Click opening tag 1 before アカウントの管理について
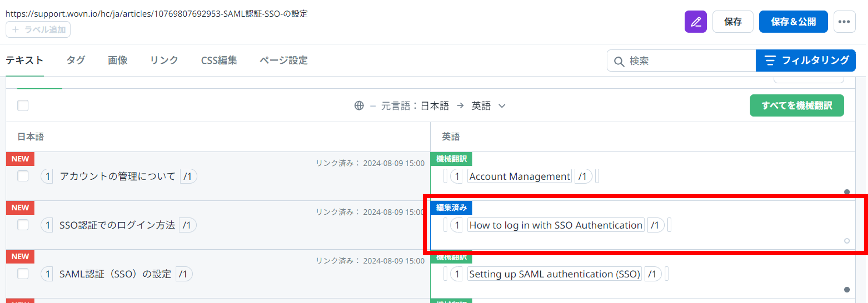The image size is (868, 303). [47, 176]
